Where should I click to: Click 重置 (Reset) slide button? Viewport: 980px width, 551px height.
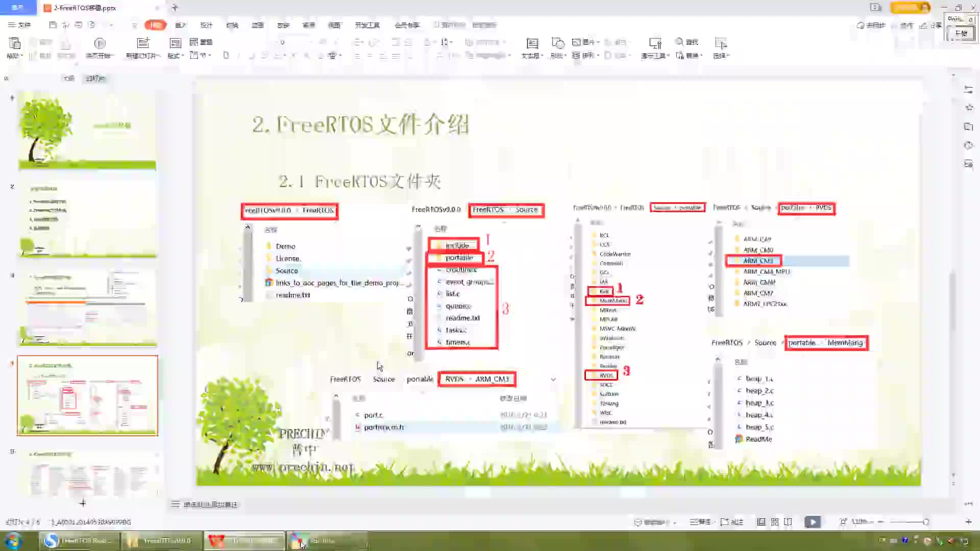[201, 42]
